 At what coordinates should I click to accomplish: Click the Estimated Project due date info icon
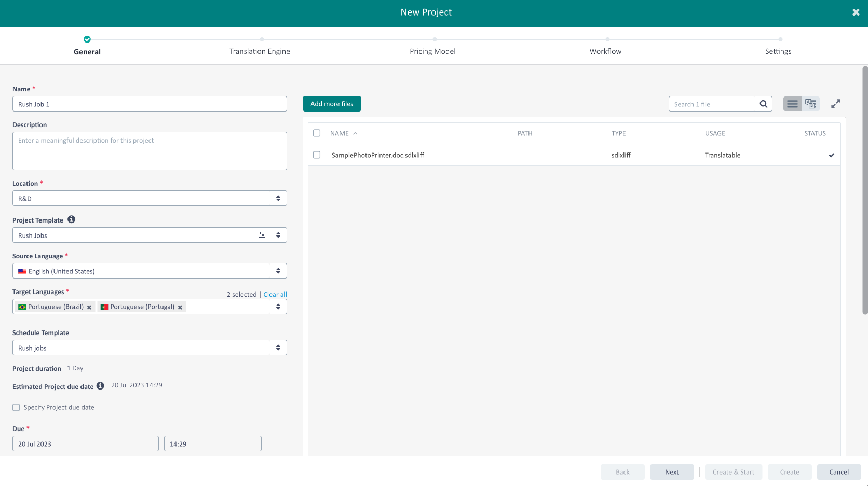coord(100,386)
